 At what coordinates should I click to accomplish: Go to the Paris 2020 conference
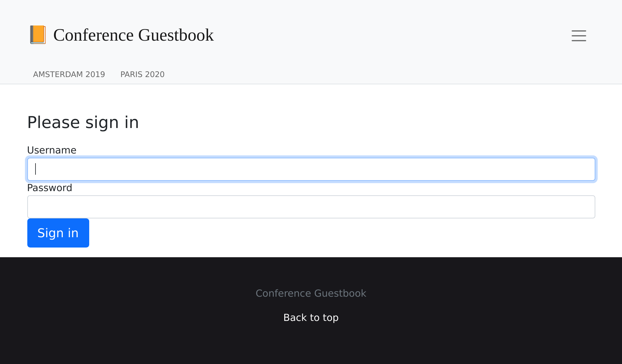[x=142, y=74]
